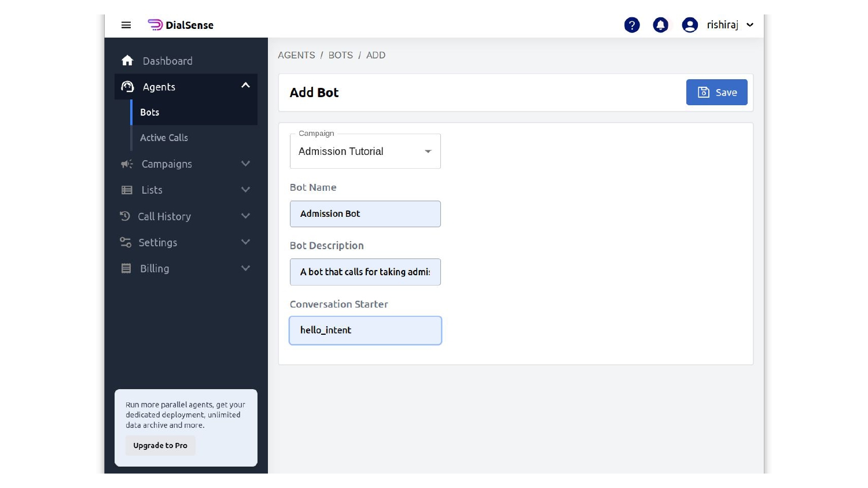Open the hamburger menu icon

tap(126, 25)
